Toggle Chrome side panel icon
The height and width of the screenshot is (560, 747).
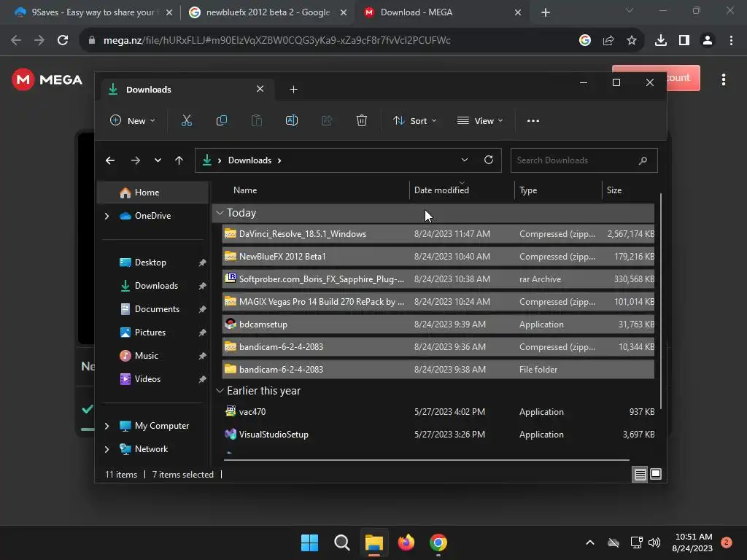point(684,41)
